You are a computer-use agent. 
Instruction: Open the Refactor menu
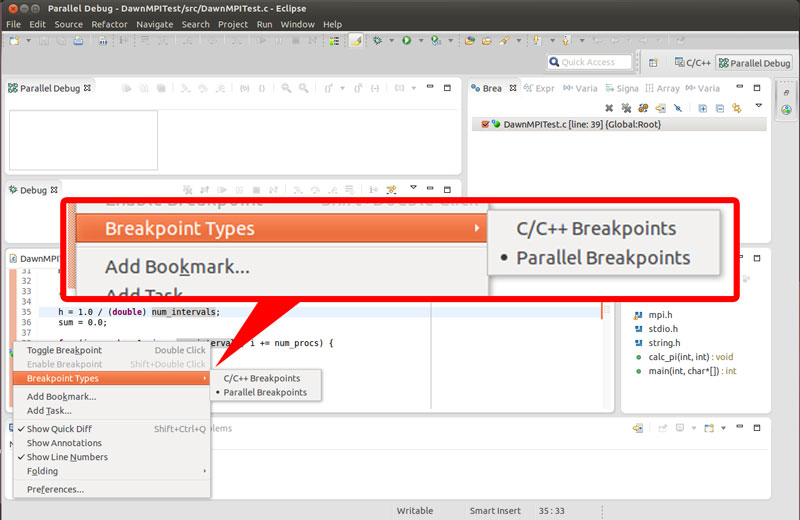pos(109,24)
